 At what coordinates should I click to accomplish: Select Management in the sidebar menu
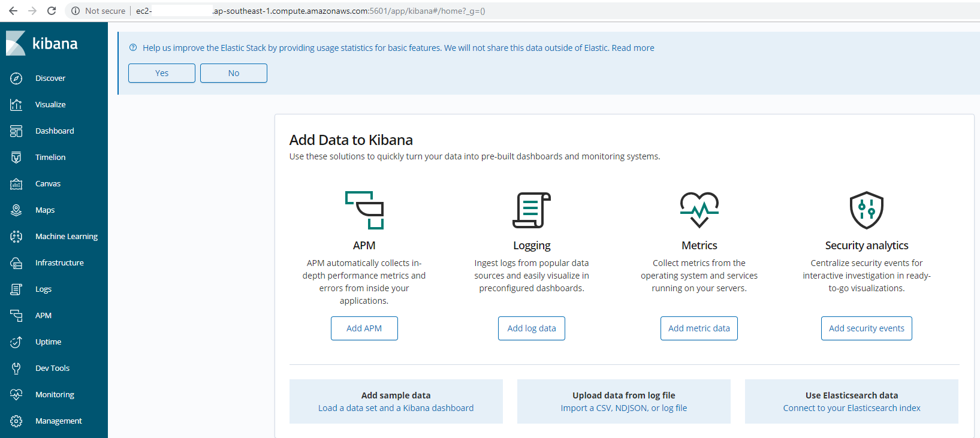(x=59, y=421)
